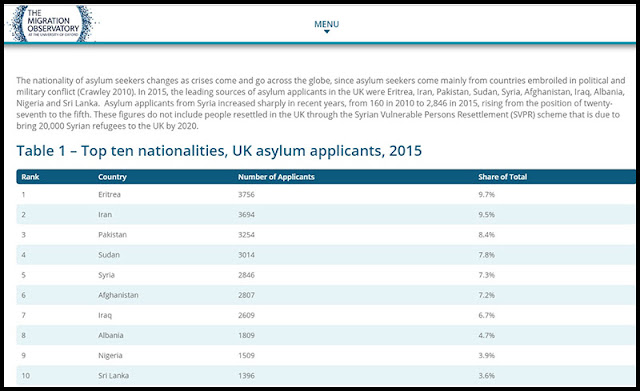The image size is (640, 391).
Task: Select the Iran row country name
Action: coord(105,214)
